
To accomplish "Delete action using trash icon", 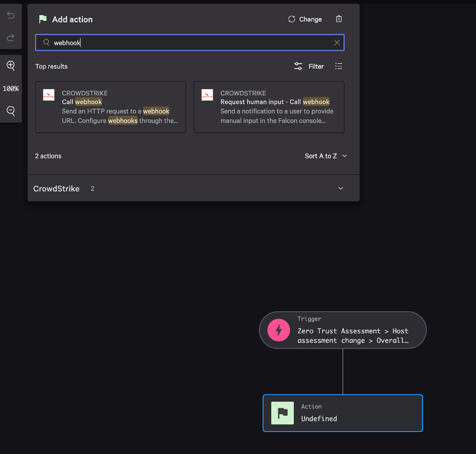I will 338,19.
